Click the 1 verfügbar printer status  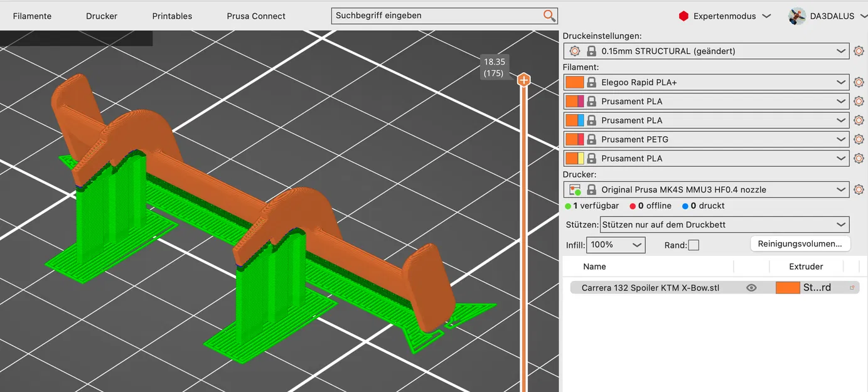coord(592,206)
